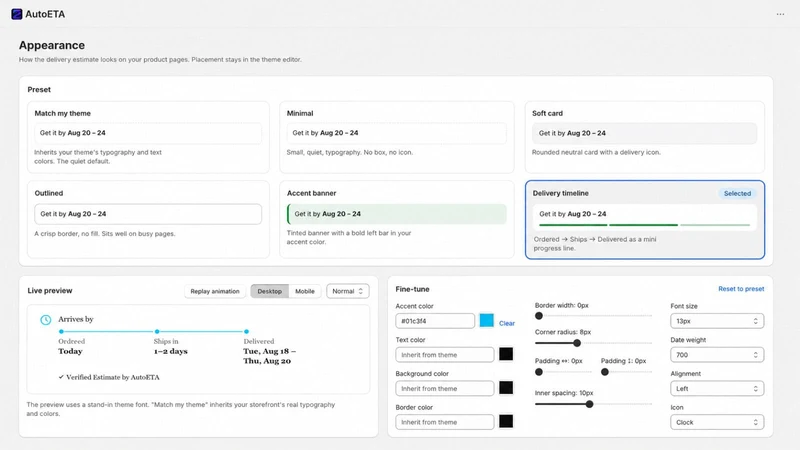Select the Match my theme preset
The height and width of the screenshot is (450, 800).
pyautogui.click(x=148, y=137)
